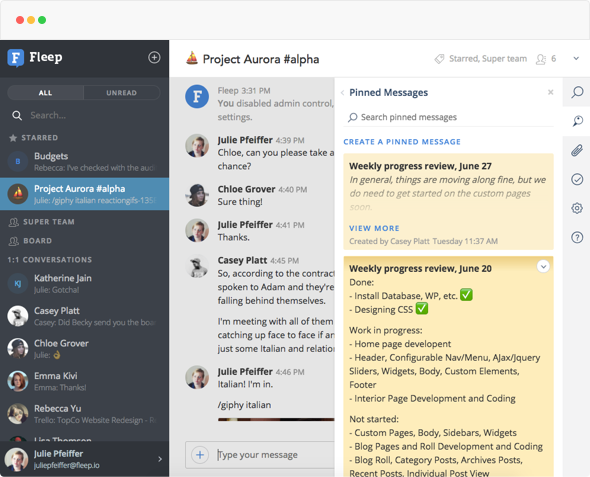Add attachment with message plus icon
The height and width of the screenshot is (477, 590).
pos(200,455)
